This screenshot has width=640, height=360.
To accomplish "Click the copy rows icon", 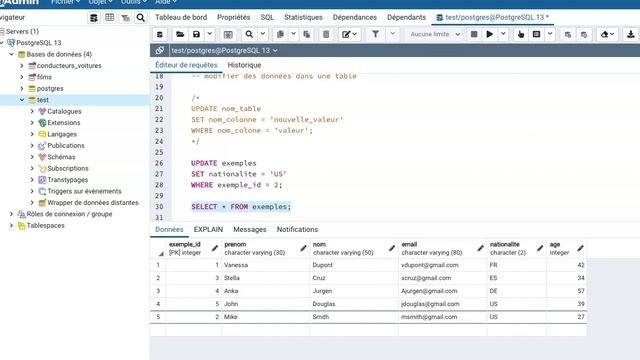I will (x=280, y=34).
